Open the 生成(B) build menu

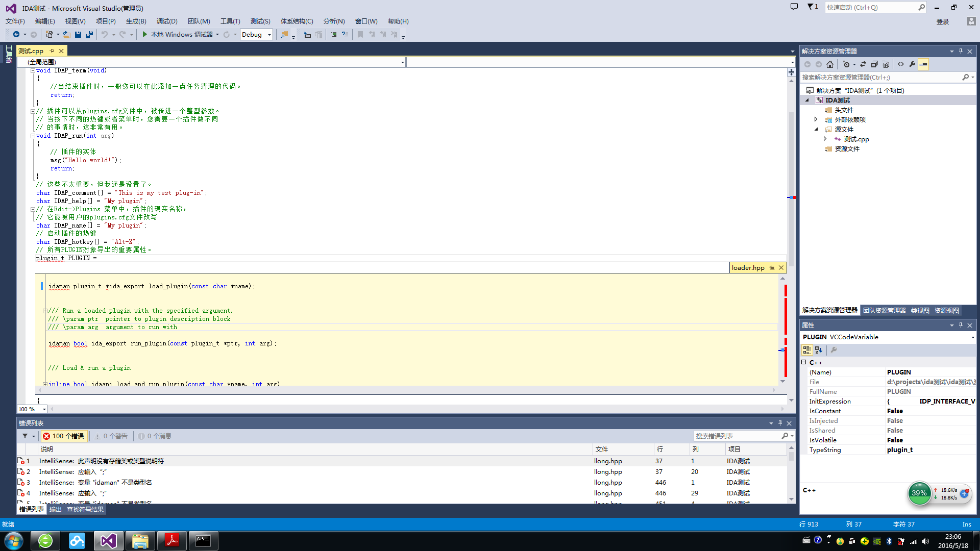coord(136,21)
